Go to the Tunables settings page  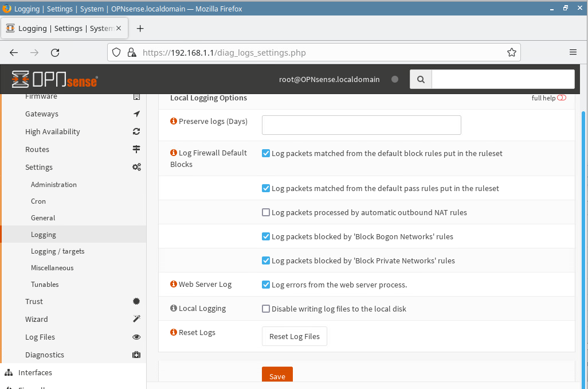click(x=45, y=285)
